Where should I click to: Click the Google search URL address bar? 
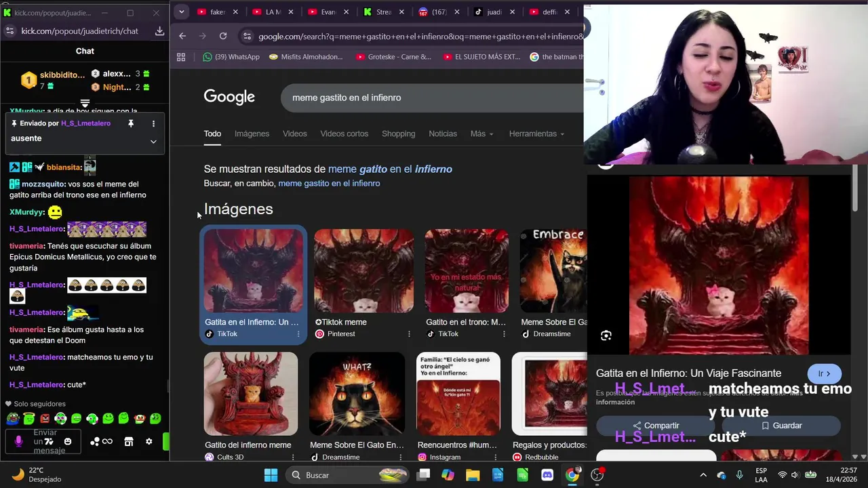[420, 37]
